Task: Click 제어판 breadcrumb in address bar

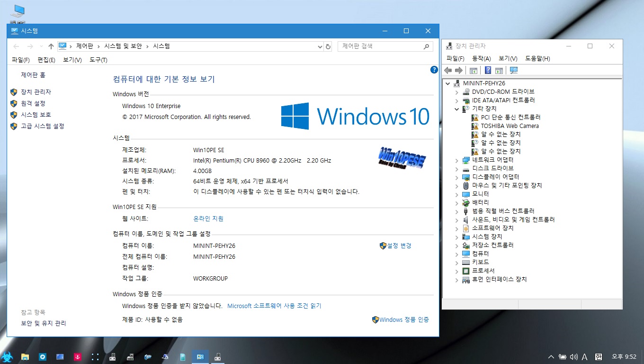Action: pyautogui.click(x=85, y=46)
